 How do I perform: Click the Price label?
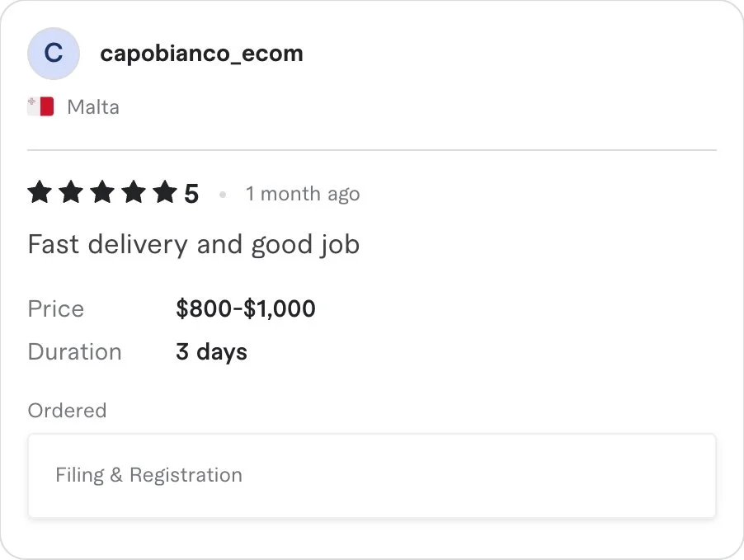56,309
